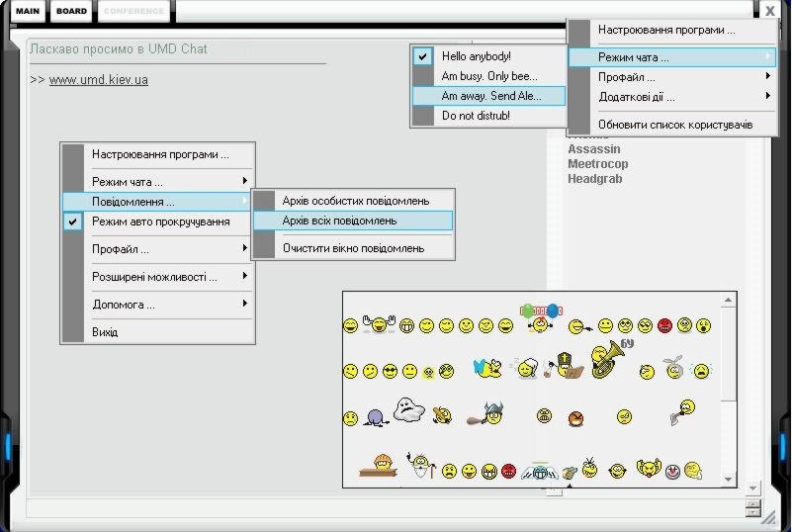Image resolution: width=792 pixels, height=532 pixels.
Task: Choose the smiley with blue butterfly wings
Action: [487, 369]
